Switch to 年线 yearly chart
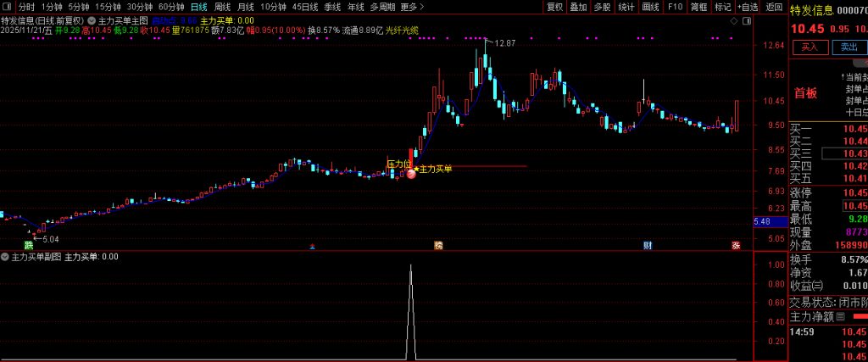Screen dimensions: 868x362 point(356,7)
